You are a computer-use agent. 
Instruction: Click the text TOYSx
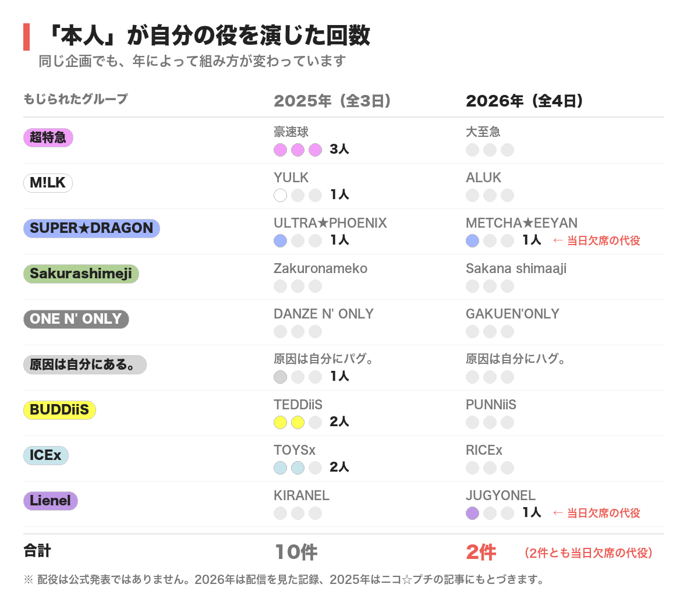295,450
